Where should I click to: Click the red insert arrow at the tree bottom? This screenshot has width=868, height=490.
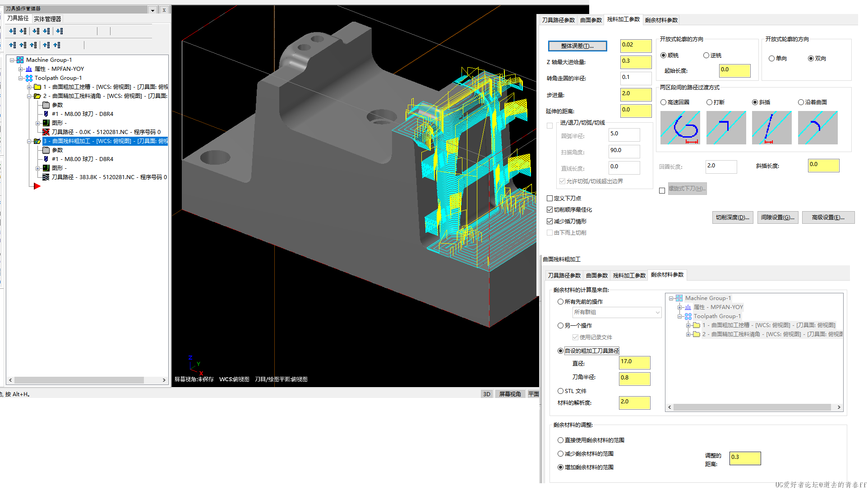click(37, 186)
